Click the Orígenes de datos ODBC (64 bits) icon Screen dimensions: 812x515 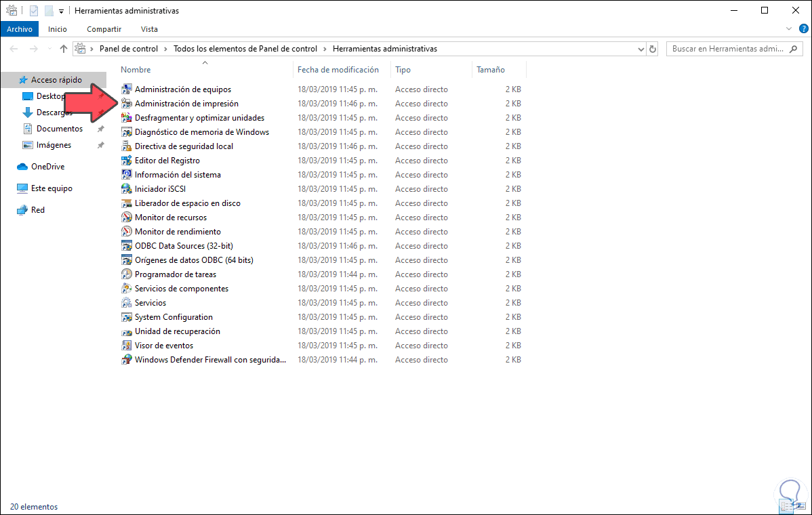[x=126, y=260]
